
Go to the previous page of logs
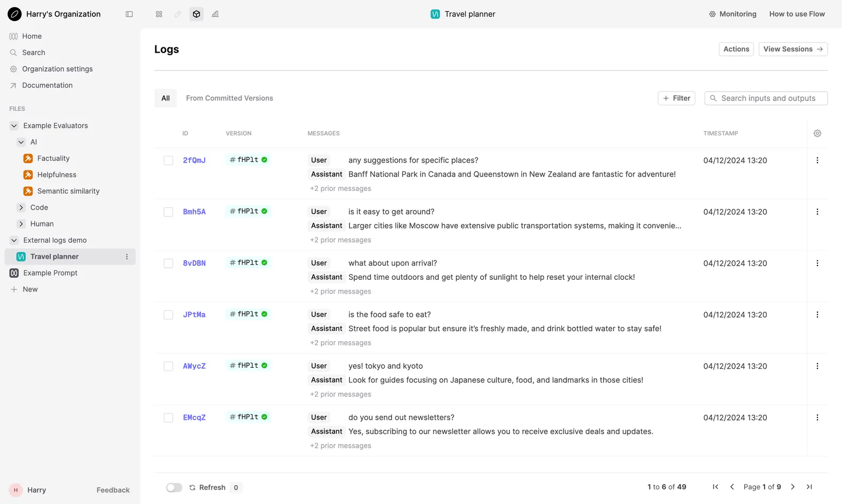coord(732,487)
